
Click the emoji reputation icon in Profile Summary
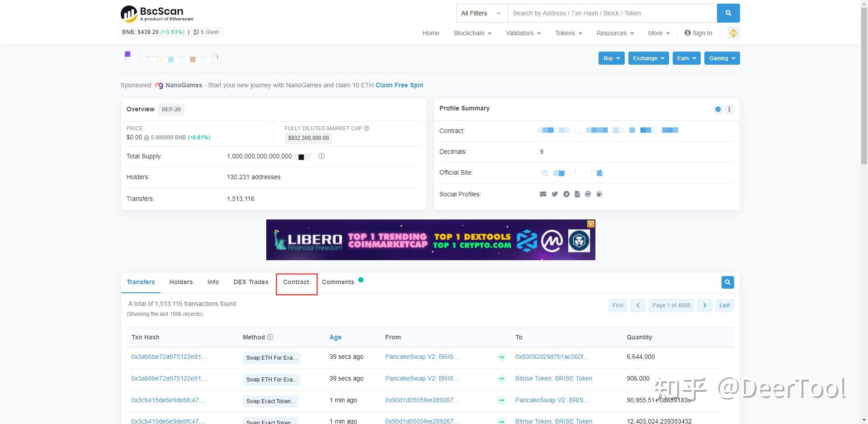pyautogui.click(x=718, y=110)
